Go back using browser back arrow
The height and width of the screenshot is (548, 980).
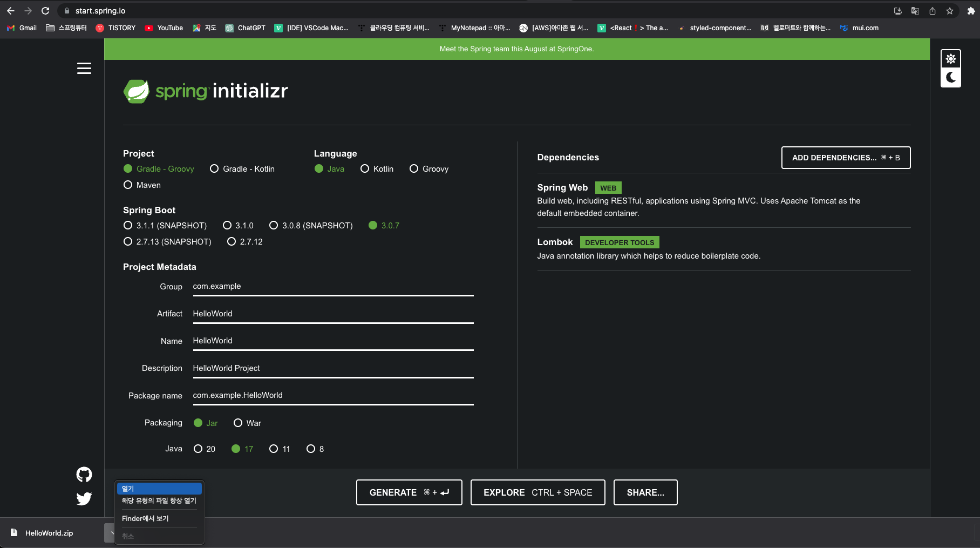[x=11, y=11]
